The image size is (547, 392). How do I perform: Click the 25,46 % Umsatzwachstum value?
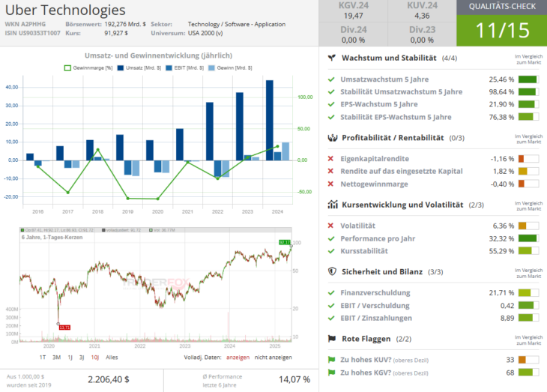point(501,79)
